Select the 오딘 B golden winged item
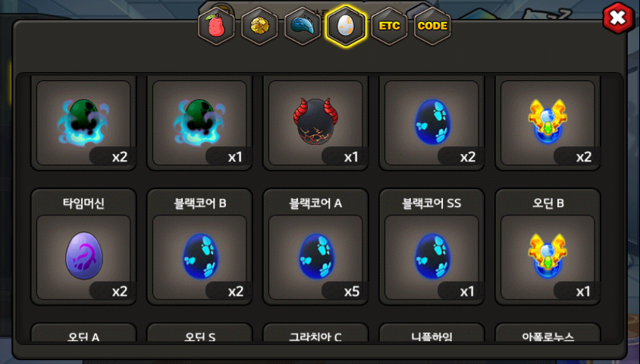The width and height of the screenshot is (640, 364). point(547,246)
